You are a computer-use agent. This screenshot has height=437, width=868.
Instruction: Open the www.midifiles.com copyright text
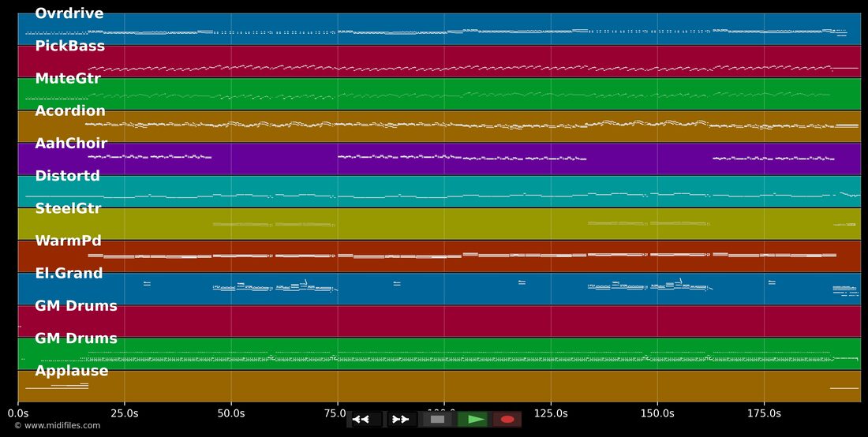click(57, 425)
